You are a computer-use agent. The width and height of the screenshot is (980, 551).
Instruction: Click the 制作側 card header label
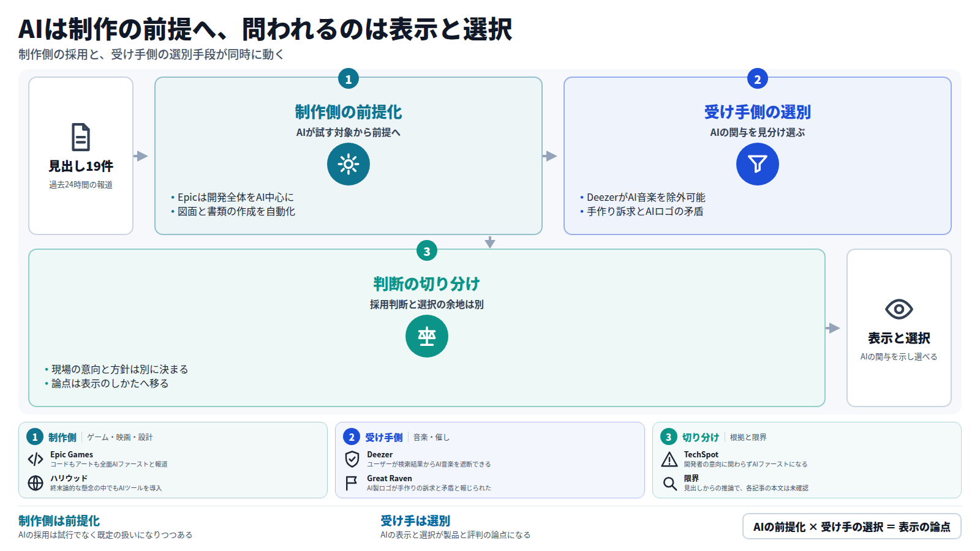point(62,437)
